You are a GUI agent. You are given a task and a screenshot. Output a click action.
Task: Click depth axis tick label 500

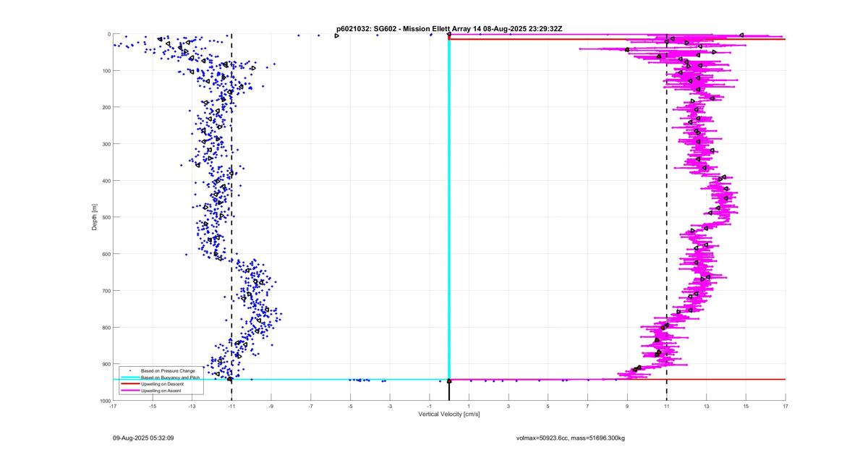[106, 217]
